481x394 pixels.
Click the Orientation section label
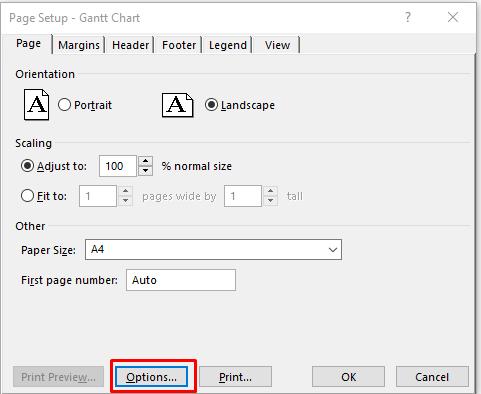click(x=45, y=74)
